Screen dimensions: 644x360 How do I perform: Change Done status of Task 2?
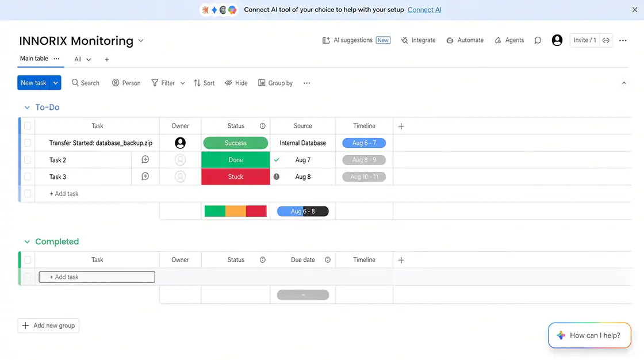[x=236, y=160]
